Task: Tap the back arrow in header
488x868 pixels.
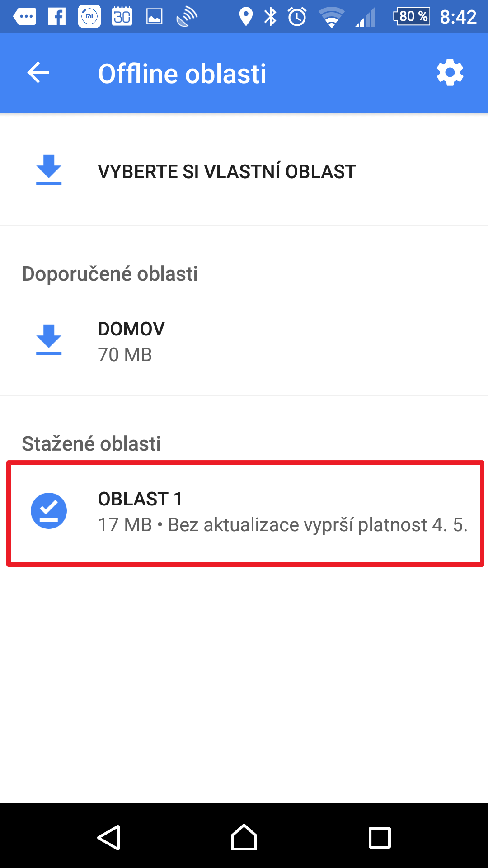Action: (x=38, y=73)
